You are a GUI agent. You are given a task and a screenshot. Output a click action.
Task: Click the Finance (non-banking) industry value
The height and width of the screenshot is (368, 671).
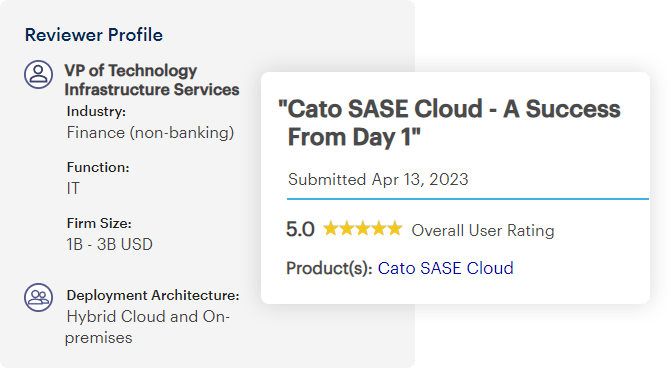tap(150, 133)
